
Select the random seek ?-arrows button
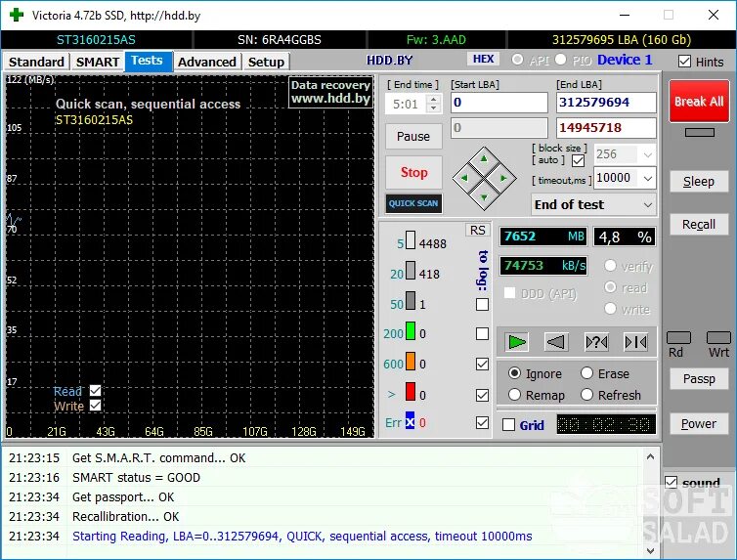tap(596, 341)
